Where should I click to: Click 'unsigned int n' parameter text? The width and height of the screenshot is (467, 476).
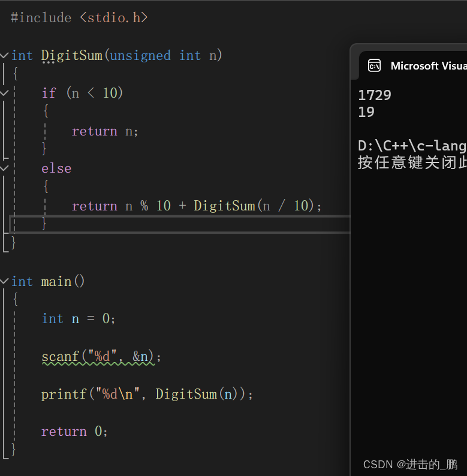pyautogui.click(x=163, y=56)
